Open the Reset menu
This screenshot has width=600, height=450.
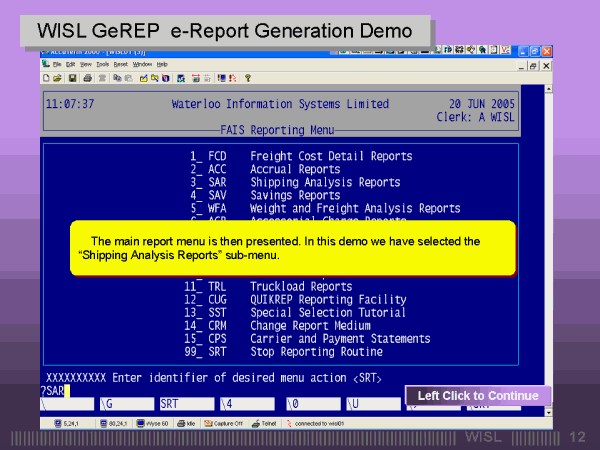120,64
